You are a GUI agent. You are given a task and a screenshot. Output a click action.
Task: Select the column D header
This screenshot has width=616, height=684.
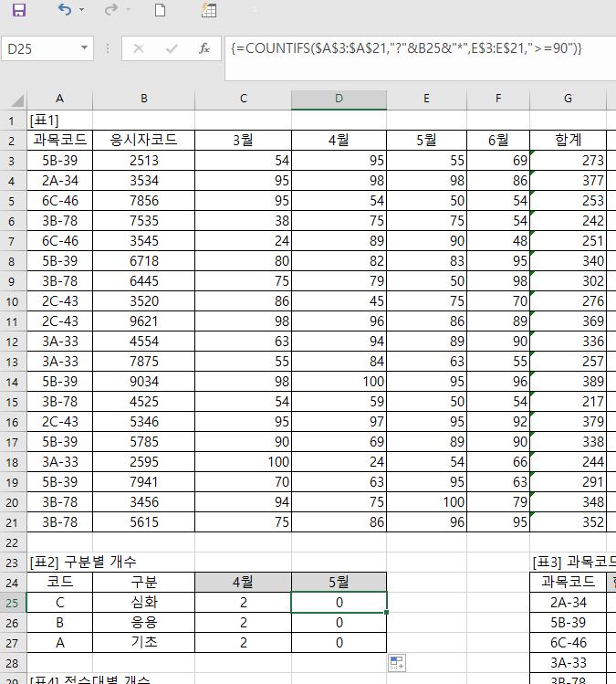(x=339, y=99)
